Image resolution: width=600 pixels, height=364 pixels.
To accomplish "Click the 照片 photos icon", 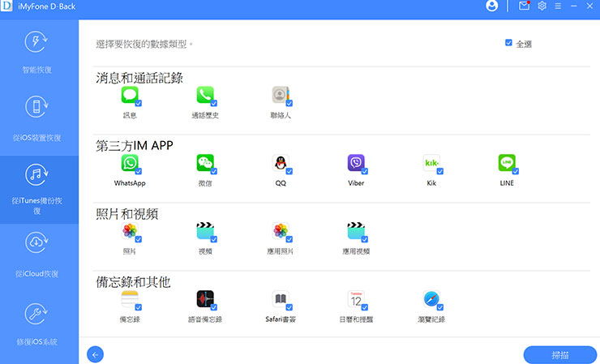I will tap(130, 231).
